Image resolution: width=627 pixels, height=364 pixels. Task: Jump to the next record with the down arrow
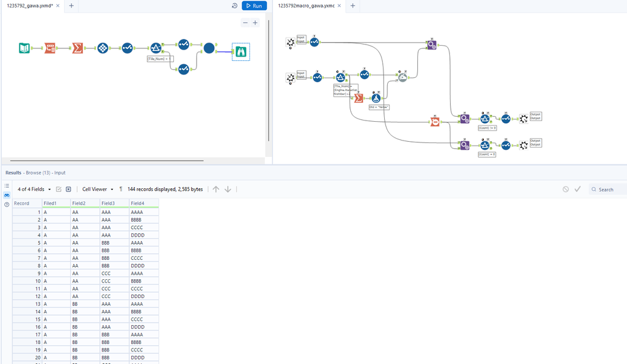228,189
